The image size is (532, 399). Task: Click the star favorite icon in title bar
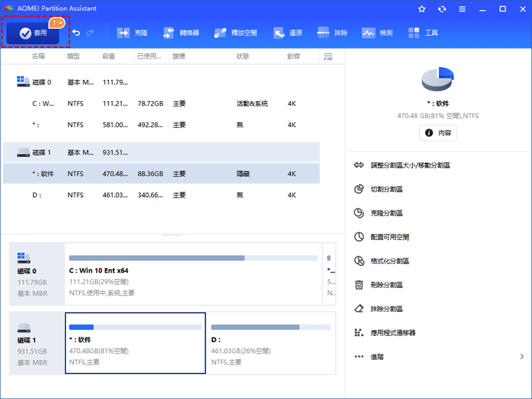422,9
